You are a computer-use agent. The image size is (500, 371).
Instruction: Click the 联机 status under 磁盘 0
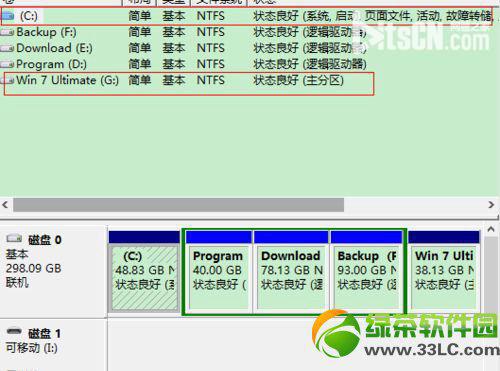(17, 283)
